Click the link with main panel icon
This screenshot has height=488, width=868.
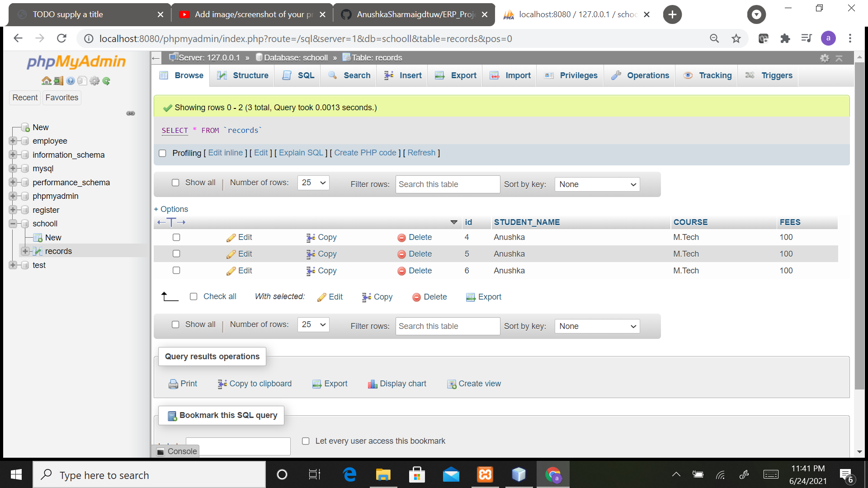131,113
